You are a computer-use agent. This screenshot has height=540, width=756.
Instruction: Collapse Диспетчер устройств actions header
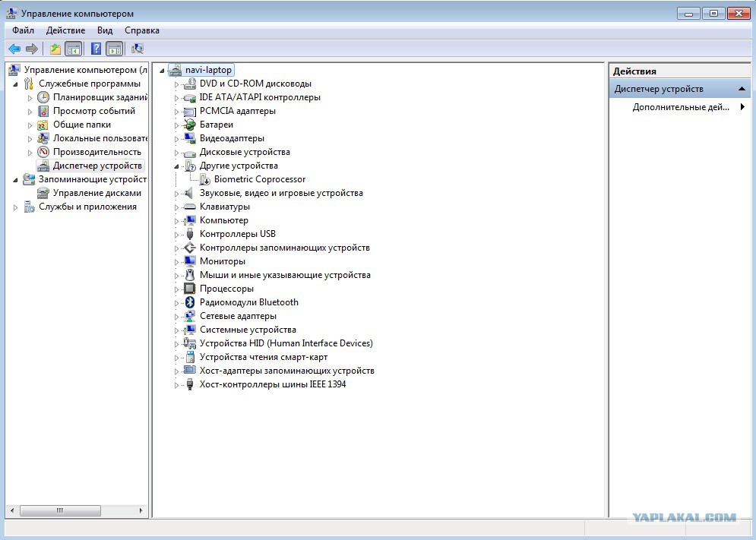[x=742, y=89]
